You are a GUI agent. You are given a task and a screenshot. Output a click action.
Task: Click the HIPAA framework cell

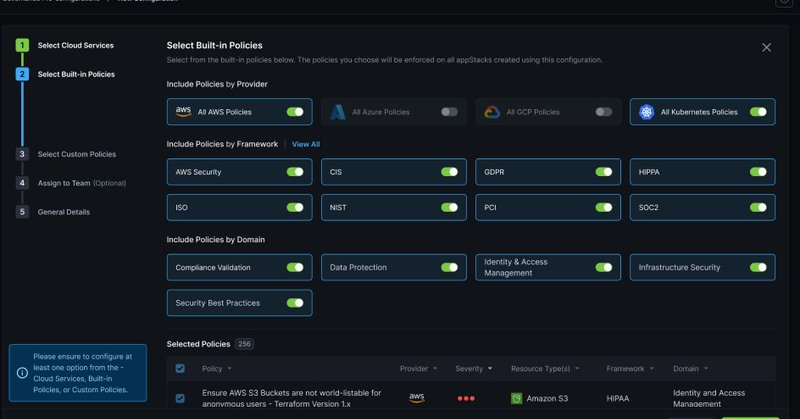click(617, 399)
